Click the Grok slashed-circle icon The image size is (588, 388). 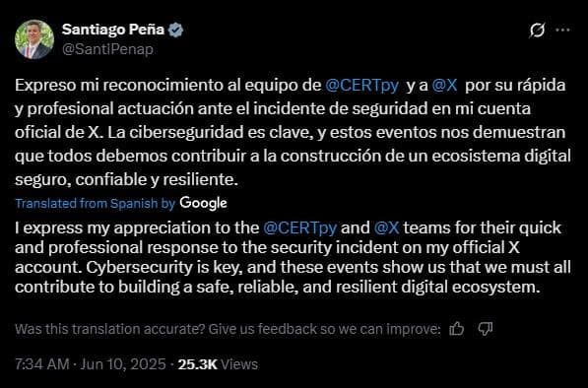[537, 31]
